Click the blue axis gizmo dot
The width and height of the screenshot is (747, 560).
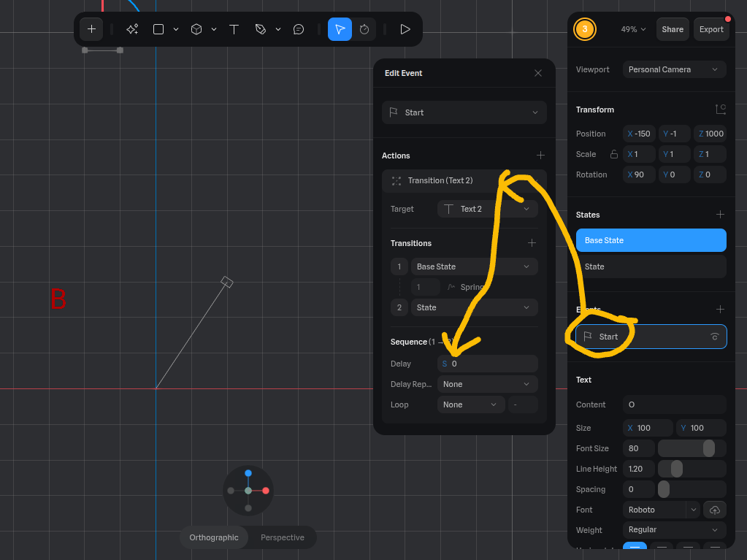[x=248, y=473]
